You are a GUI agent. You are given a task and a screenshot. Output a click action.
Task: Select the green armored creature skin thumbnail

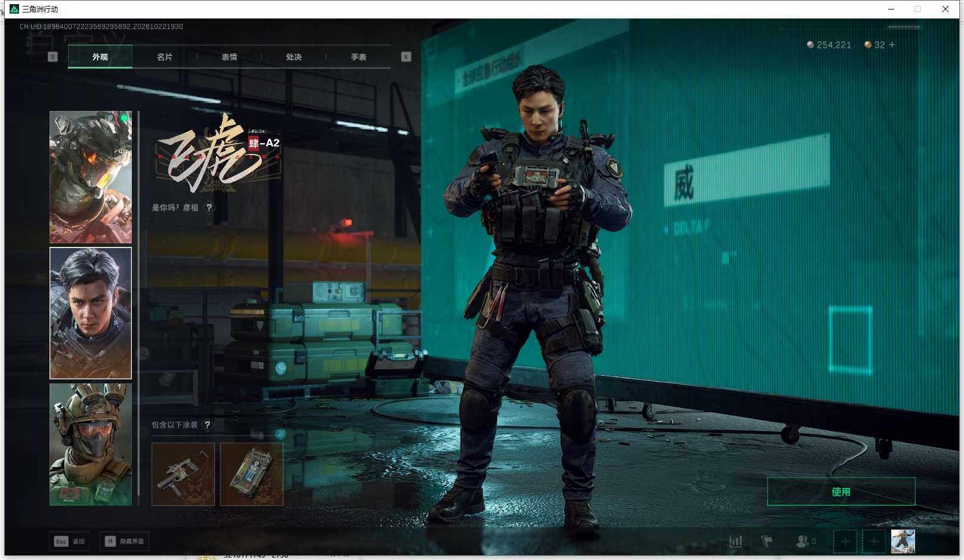pos(91,177)
